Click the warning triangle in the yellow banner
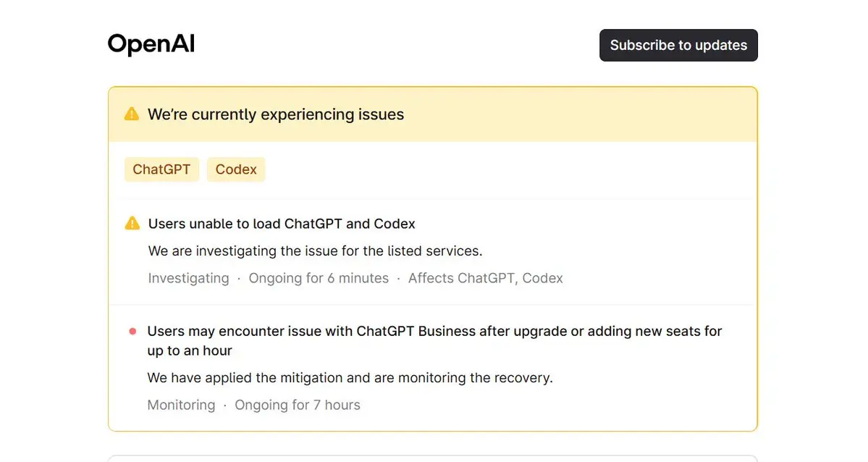Image resolution: width=868 pixels, height=462 pixels. 132,114
